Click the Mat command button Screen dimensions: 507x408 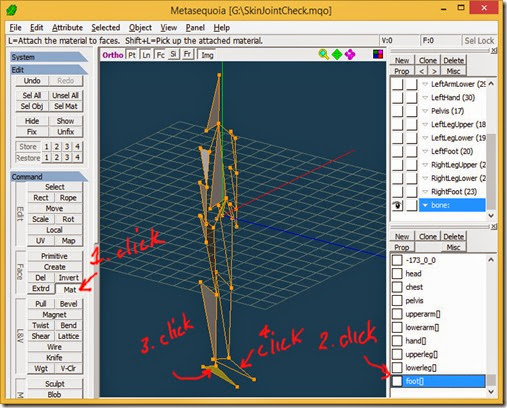[70, 289]
